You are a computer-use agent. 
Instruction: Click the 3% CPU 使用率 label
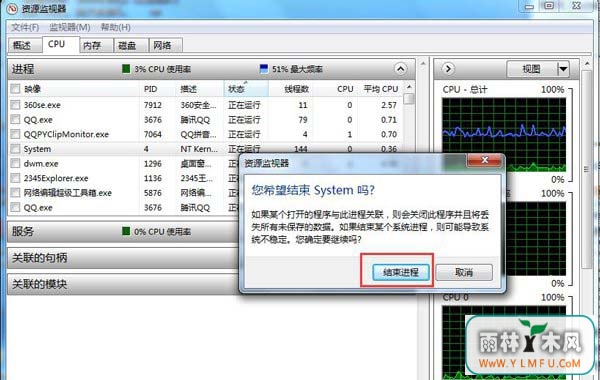tap(162, 69)
